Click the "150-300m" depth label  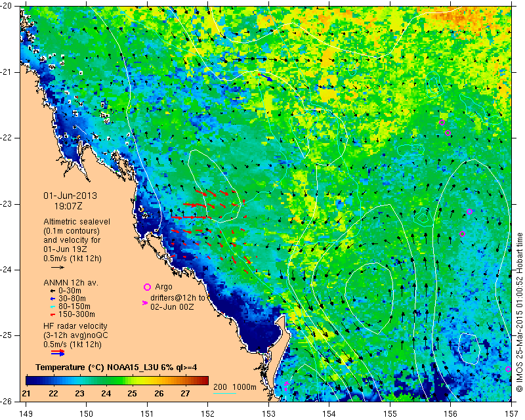(x=76, y=314)
